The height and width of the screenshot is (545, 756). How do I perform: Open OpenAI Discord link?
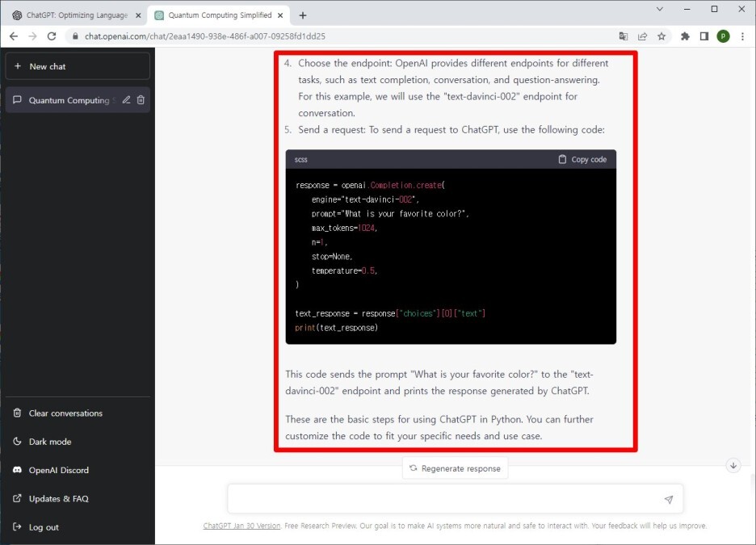coord(78,470)
